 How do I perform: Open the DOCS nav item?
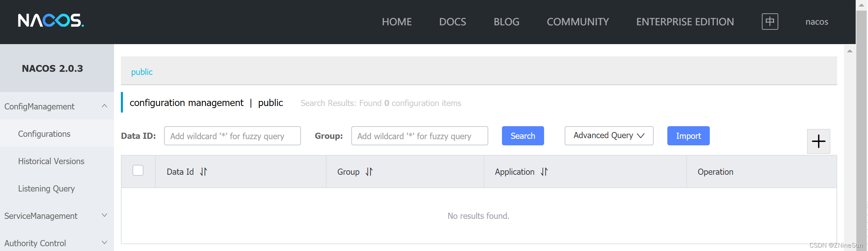coord(452,22)
